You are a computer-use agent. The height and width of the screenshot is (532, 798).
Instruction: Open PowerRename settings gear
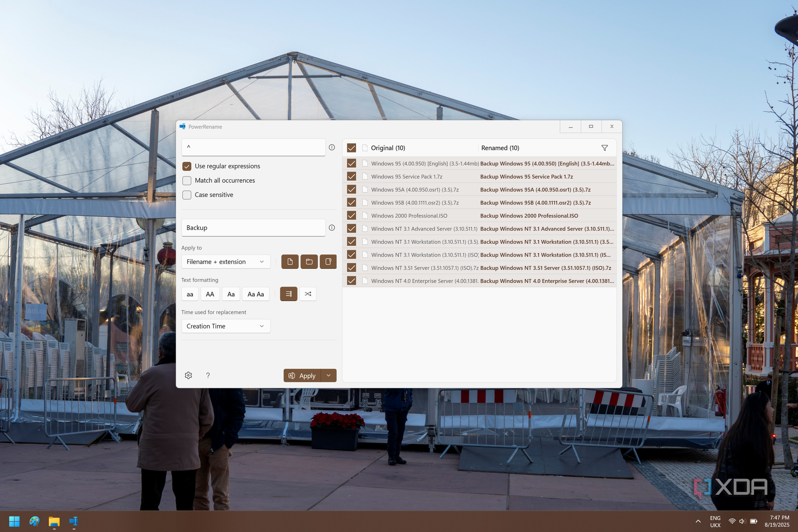pyautogui.click(x=189, y=375)
